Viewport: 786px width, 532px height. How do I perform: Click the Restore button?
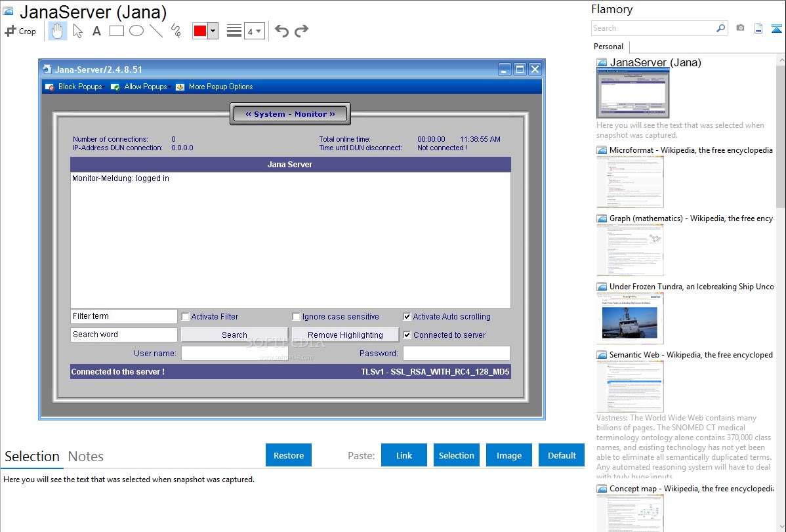pos(289,455)
